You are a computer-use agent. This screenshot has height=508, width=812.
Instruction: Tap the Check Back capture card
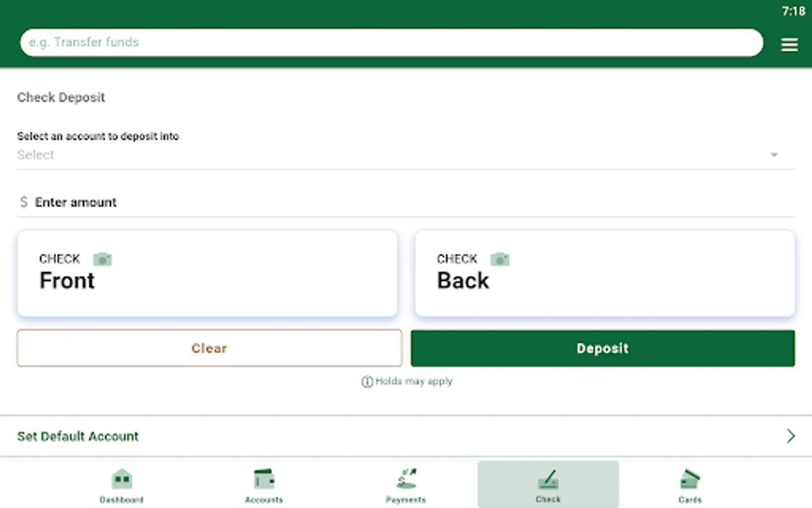click(605, 273)
